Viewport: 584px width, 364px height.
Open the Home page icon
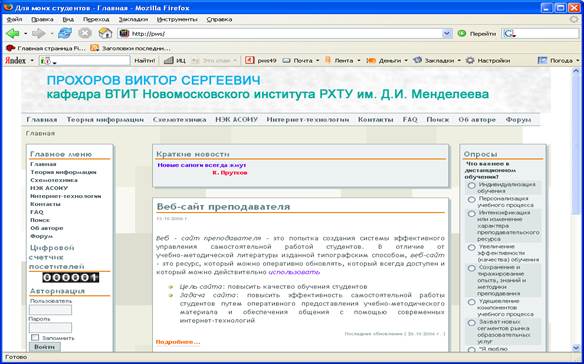point(105,34)
